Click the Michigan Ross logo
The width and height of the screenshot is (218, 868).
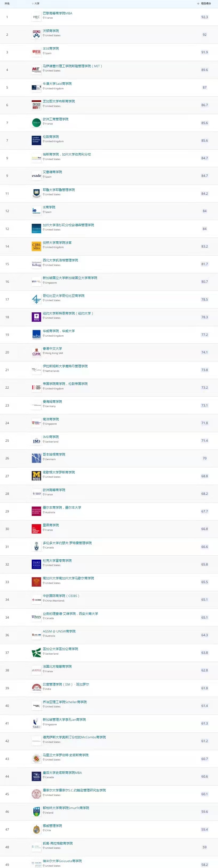[36, 476]
